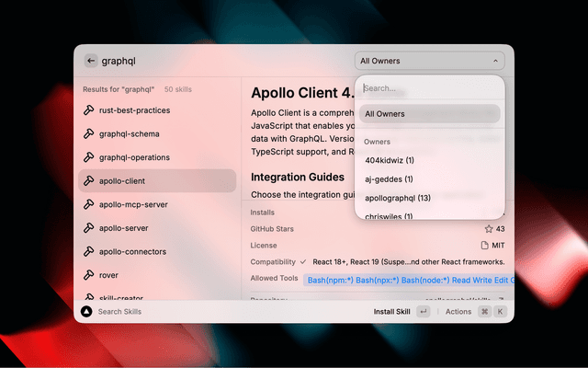The height and width of the screenshot is (368, 588).
Task: Click the Compatibility checkmark icon
Action: [x=303, y=262]
